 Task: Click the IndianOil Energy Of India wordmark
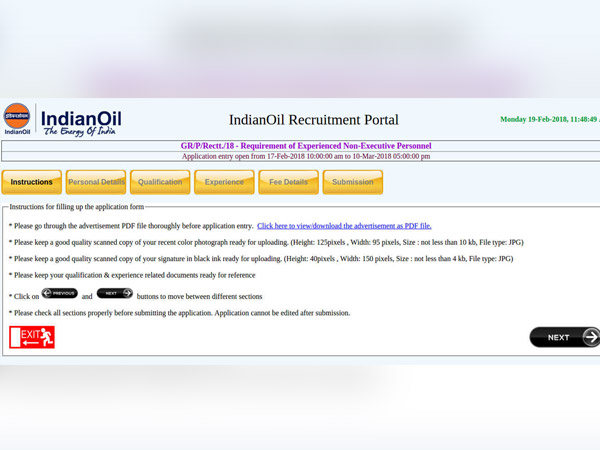[81, 123]
